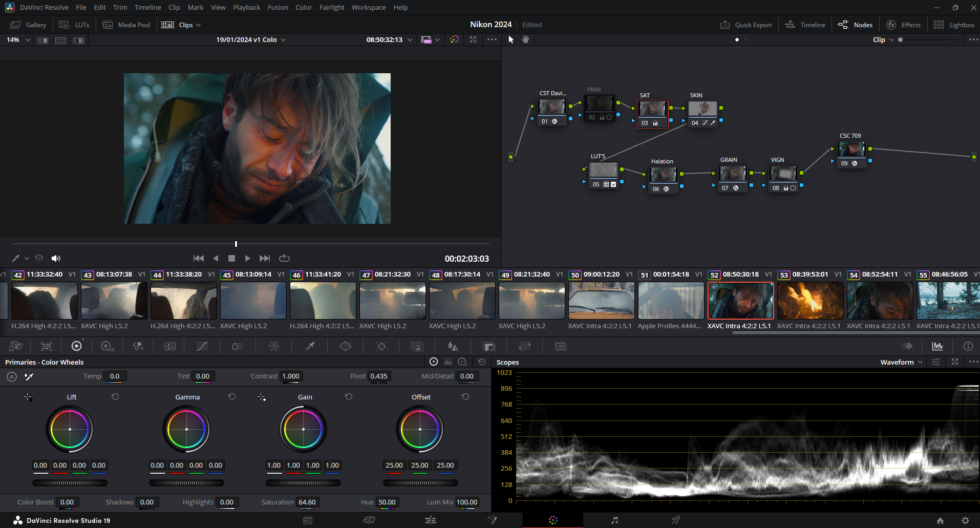Toggle the viewer audio mute speaker

point(56,258)
